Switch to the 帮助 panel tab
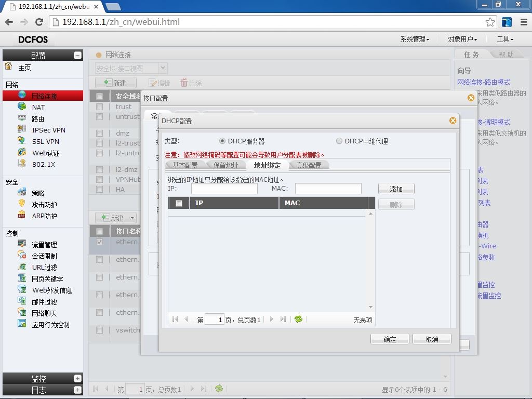The height and width of the screenshot is (399, 532). click(506, 55)
